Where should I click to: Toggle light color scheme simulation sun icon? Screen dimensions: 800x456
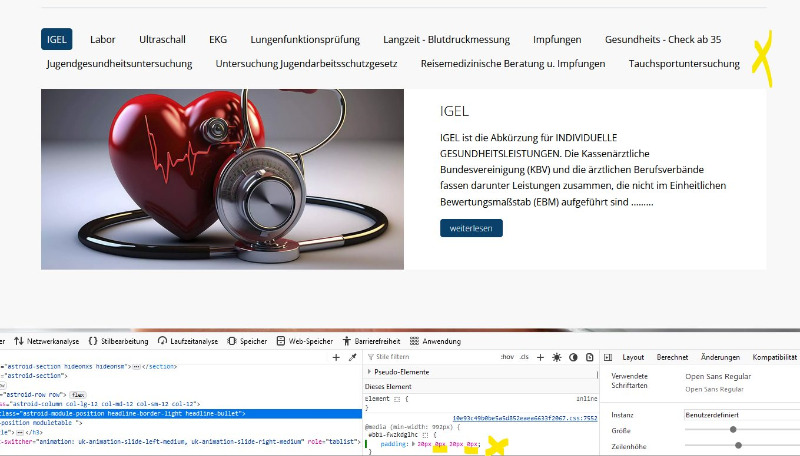click(557, 357)
